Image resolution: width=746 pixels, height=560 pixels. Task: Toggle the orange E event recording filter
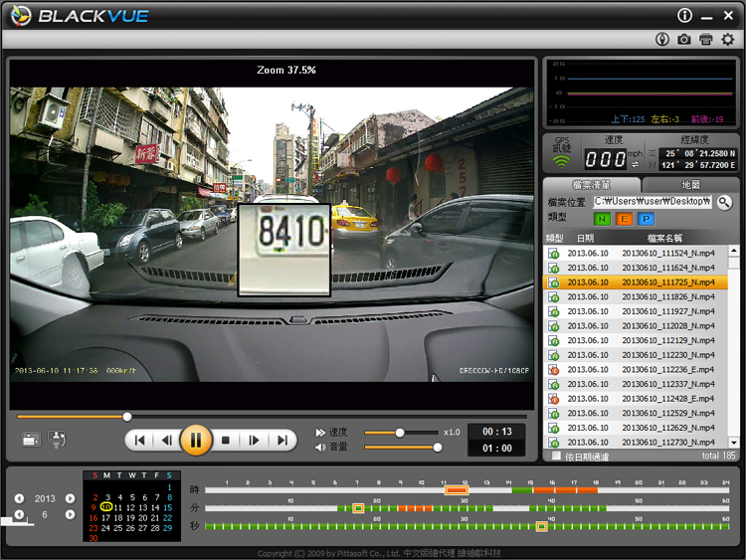[623, 219]
